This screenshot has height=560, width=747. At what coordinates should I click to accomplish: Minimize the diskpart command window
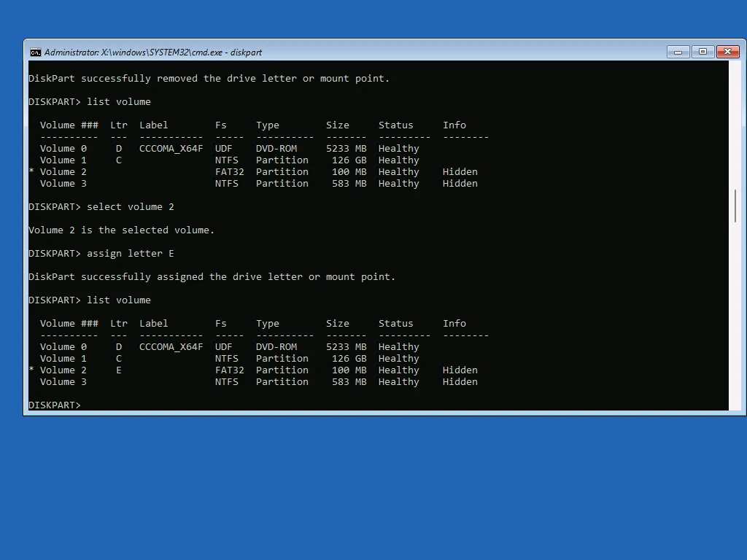pos(678,52)
